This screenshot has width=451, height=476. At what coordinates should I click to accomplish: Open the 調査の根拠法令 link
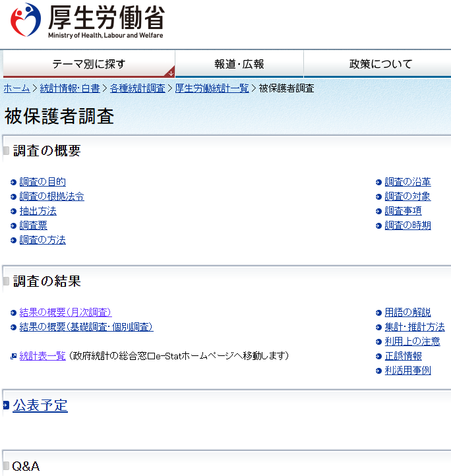point(51,196)
